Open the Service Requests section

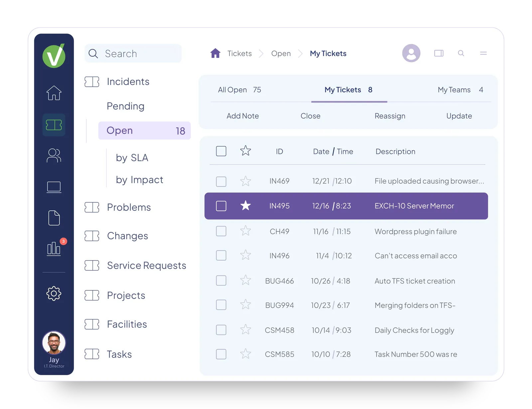pyautogui.click(x=135, y=265)
